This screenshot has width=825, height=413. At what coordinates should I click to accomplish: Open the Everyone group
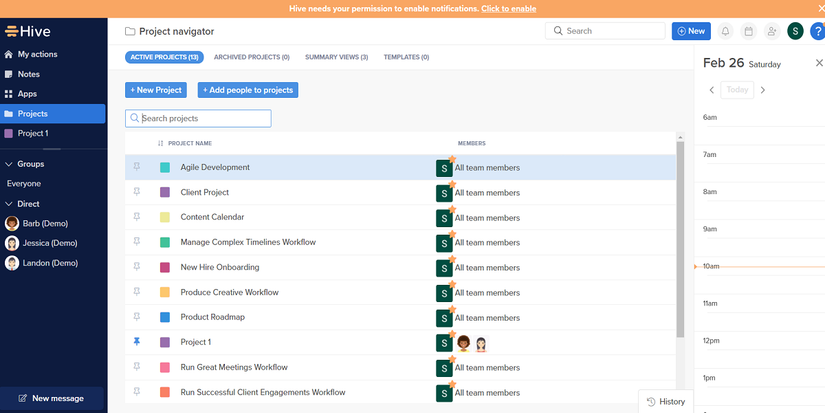[x=24, y=184]
